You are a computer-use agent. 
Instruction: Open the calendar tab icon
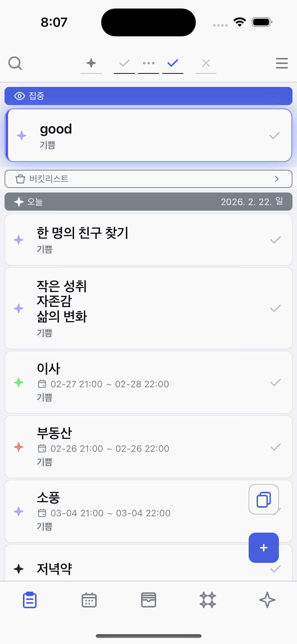tap(89, 600)
